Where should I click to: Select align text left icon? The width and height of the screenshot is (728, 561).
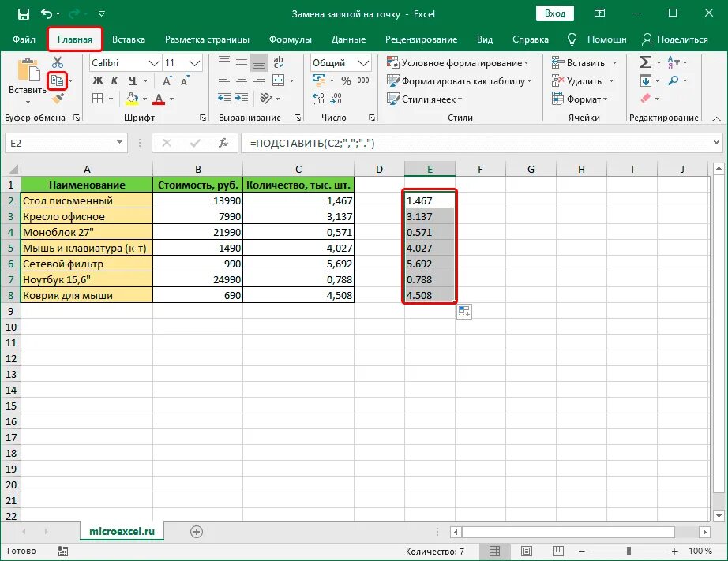click(x=224, y=80)
